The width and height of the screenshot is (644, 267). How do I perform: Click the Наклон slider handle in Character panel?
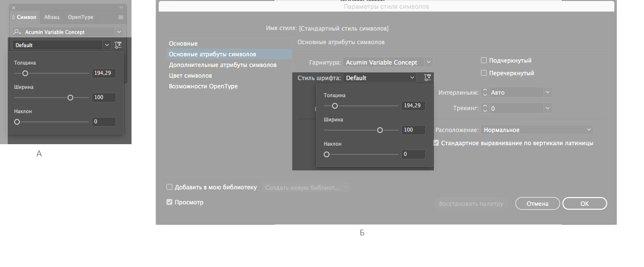[x=17, y=122]
